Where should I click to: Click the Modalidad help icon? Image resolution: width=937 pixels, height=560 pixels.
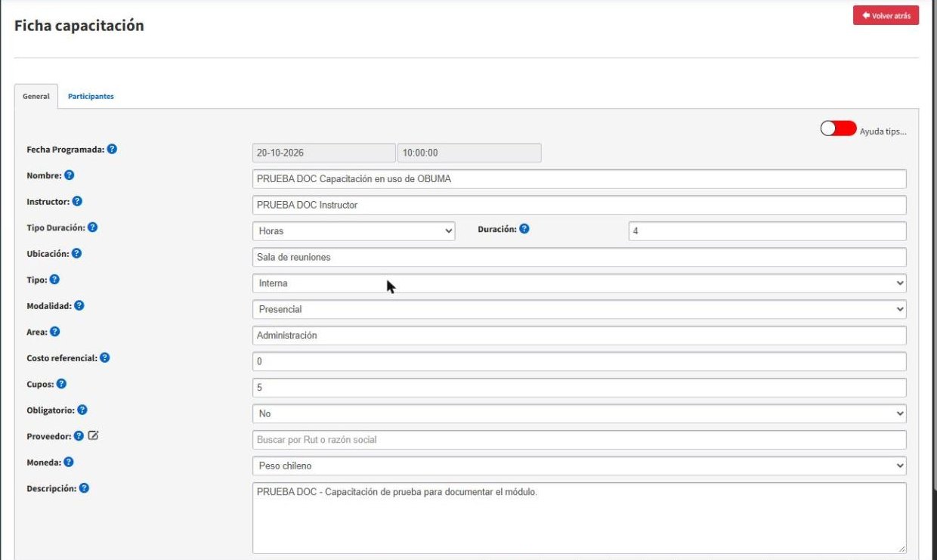(x=79, y=305)
